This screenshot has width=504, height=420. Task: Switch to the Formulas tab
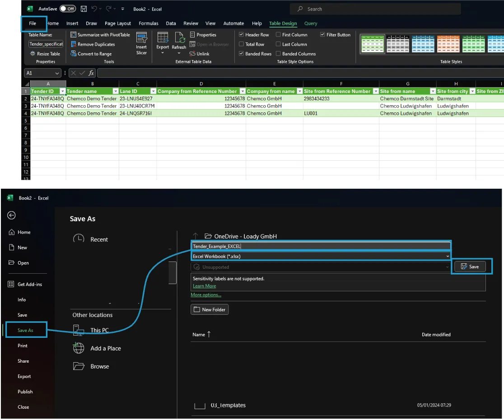149,23
